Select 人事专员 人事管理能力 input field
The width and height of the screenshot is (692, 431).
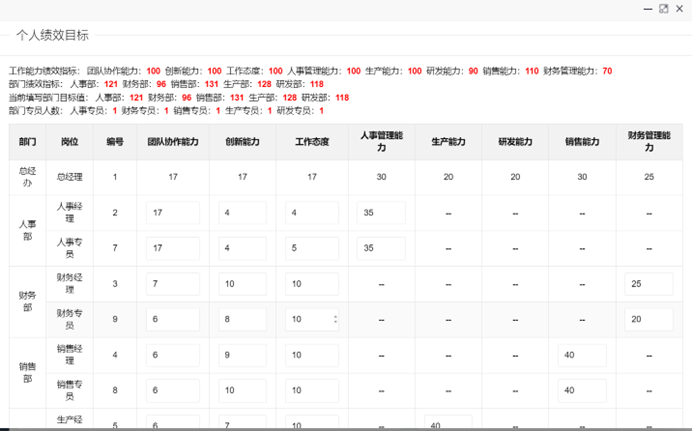pyautogui.click(x=380, y=248)
